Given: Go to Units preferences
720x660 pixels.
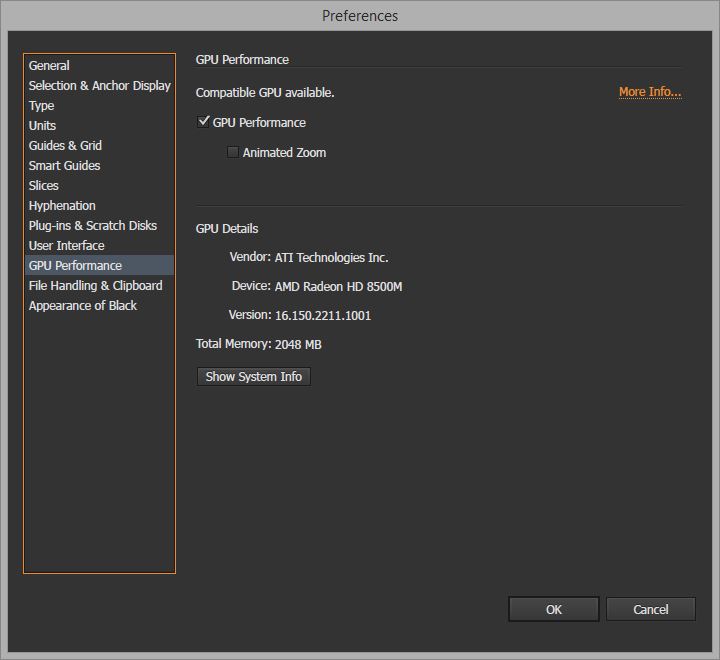Looking at the screenshot, I should (x=99, y=126).
